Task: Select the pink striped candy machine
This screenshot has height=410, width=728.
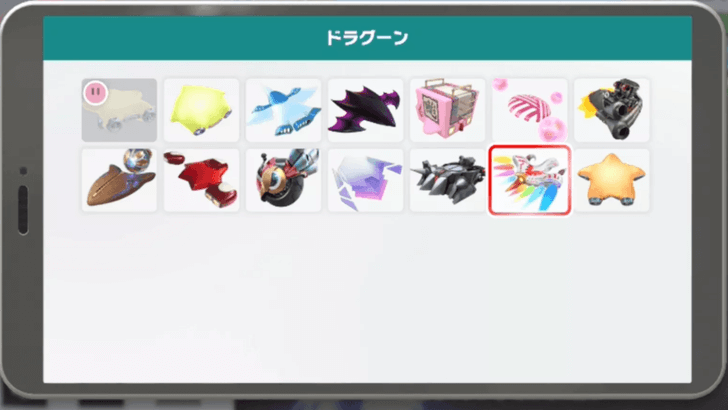Action: click(x=530, y=110)
